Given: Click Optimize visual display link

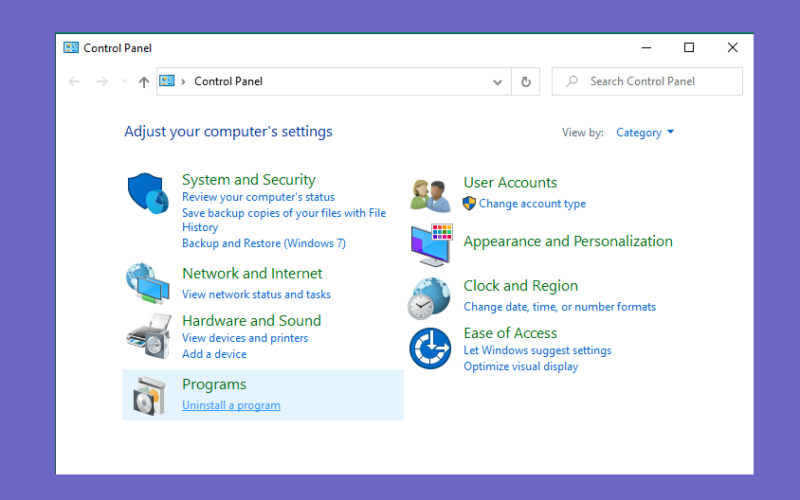Looking at the screenshot, I should point(521,367).
